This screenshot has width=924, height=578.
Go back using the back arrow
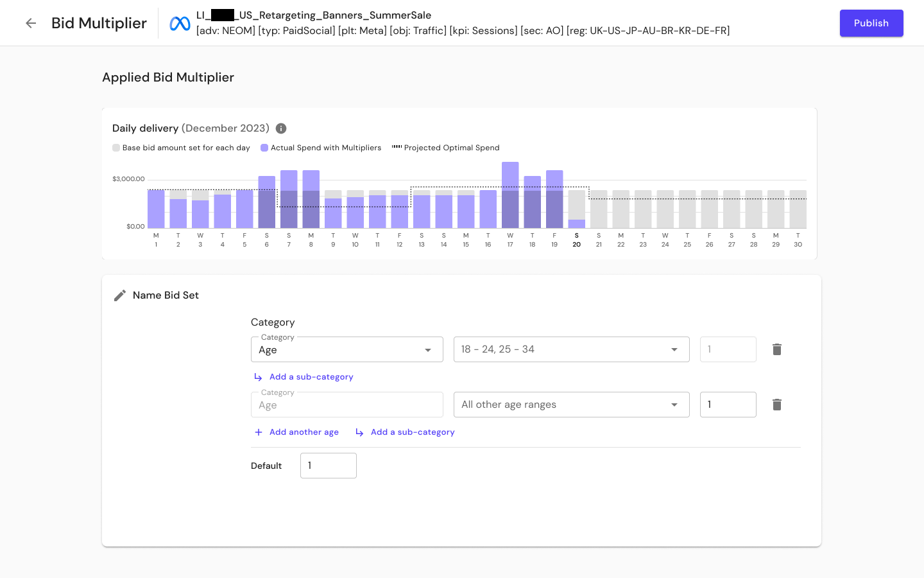[30, 22]
